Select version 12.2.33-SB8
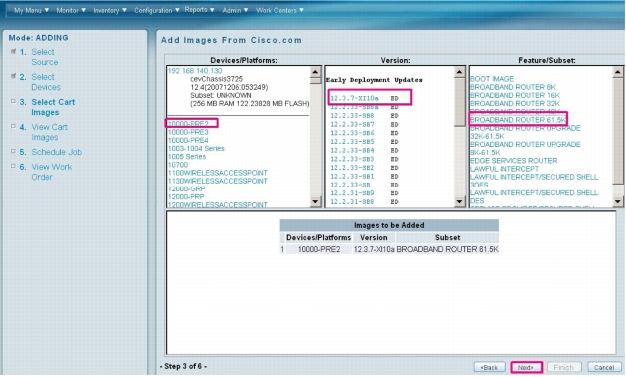The image size is (626, 377). 352,116
